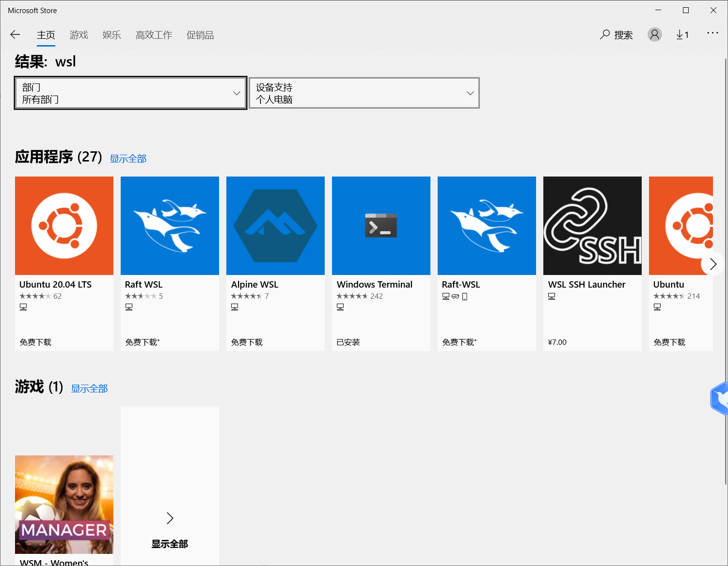This screenshot has height=566, width=728.
Task: Open the three-dot more menu
Action: 712,33
